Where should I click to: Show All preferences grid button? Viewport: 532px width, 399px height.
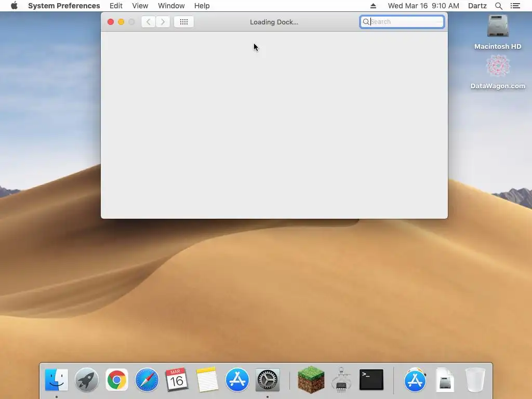tap(184, 22)
